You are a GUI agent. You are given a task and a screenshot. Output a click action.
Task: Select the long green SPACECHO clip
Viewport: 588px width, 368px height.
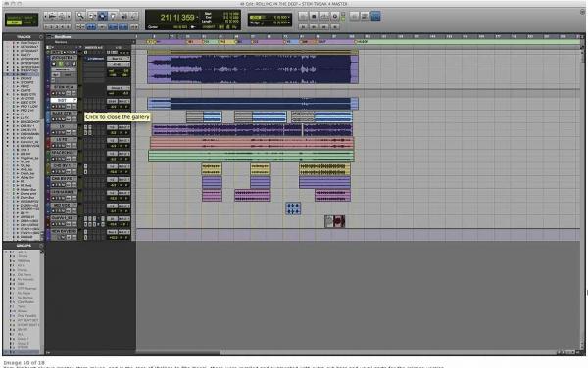(251, 156)
